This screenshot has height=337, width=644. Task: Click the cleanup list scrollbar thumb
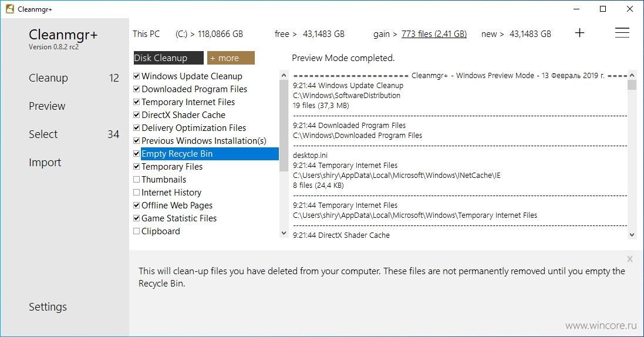click(x=284, y=126)
